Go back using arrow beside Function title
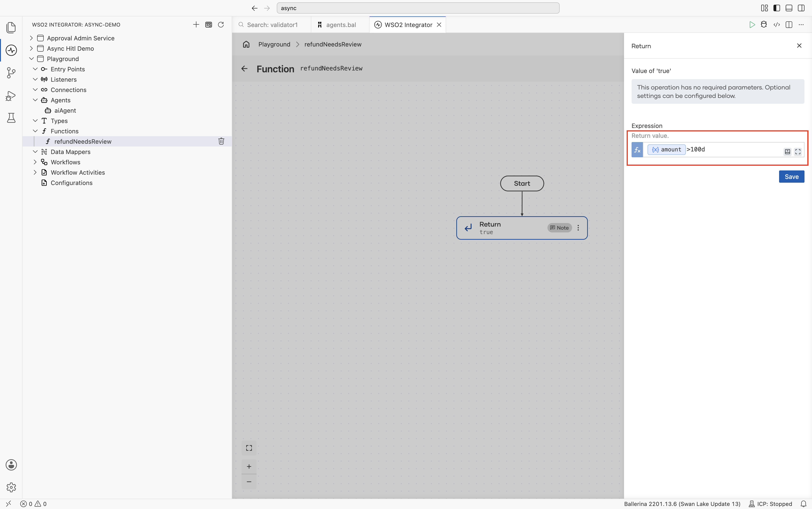 (245, 69)
